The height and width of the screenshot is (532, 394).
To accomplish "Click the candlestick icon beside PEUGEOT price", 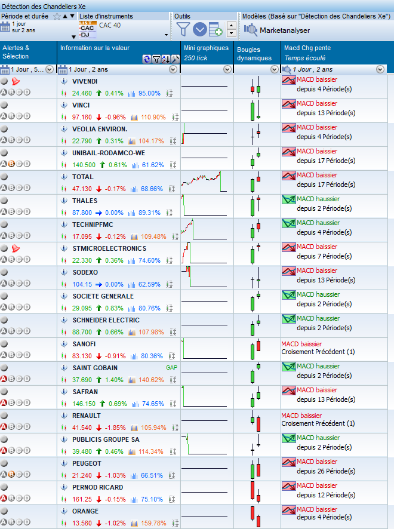I will (x=63, y=476).
